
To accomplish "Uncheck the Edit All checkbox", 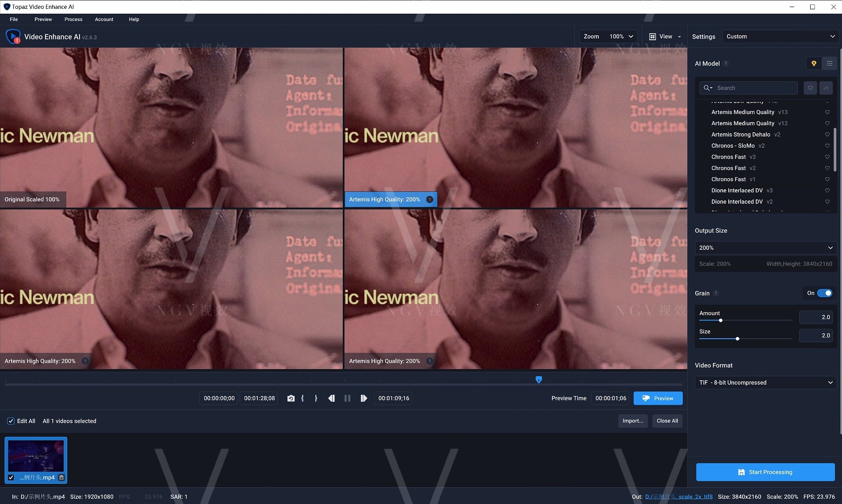I will (x=11, y=421).
